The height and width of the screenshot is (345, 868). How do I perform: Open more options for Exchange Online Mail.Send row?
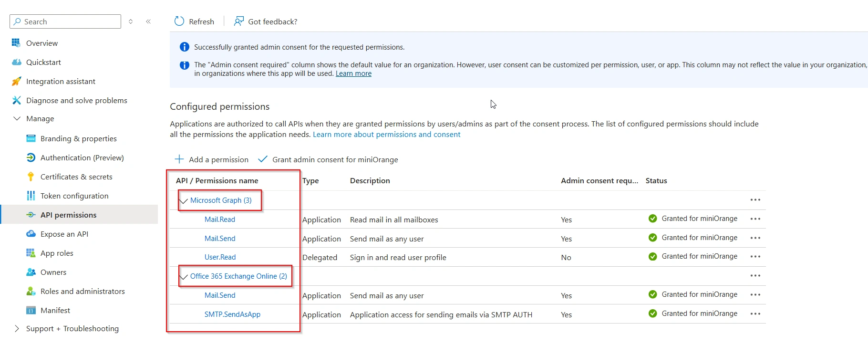click(x=755, y=295)
